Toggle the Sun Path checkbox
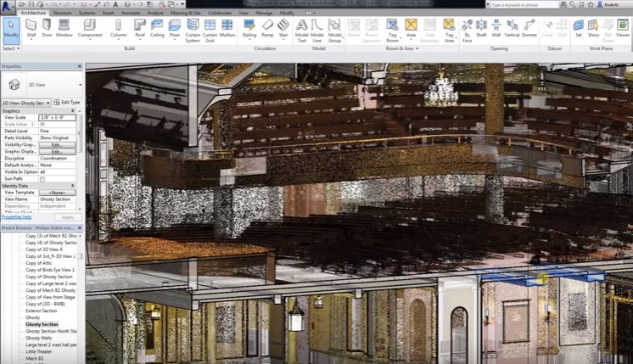 coord(42,179)
